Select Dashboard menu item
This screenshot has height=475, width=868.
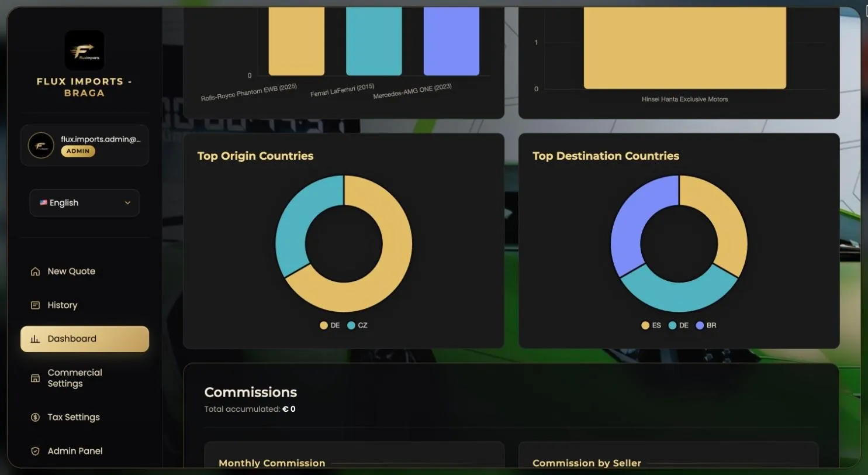pyautogui.click(x=85, y=339)
